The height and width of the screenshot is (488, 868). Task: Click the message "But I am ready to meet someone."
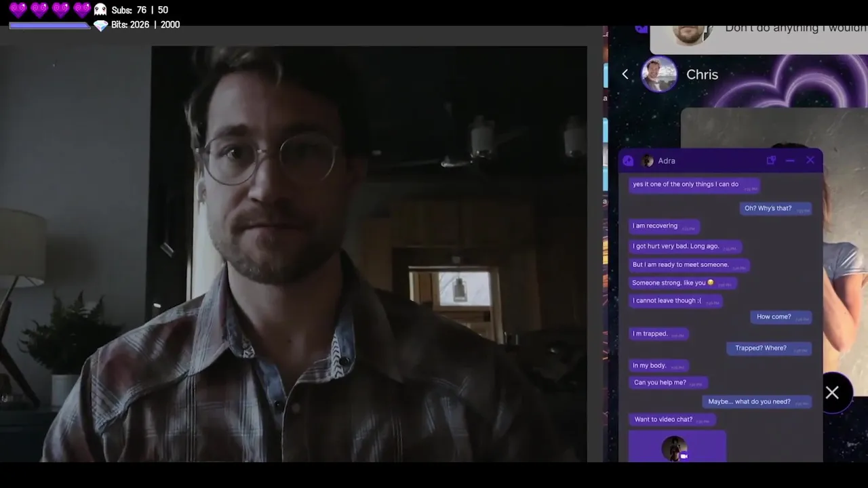pyautogui.click(x=689, y=264)
